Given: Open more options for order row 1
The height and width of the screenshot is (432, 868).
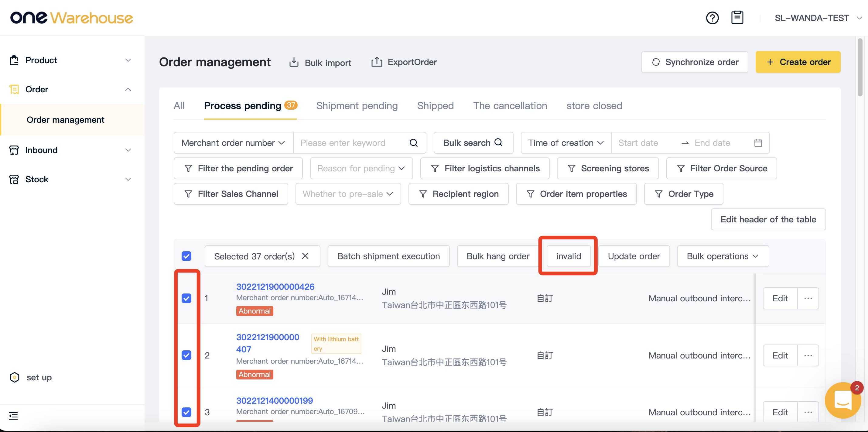Looking at the screenshot, I should pos(808,298).
